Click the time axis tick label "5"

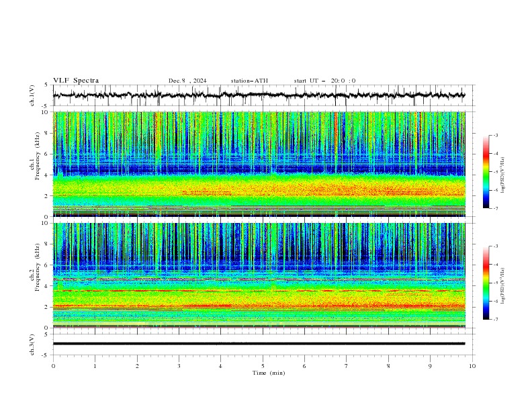click(263, 366)
